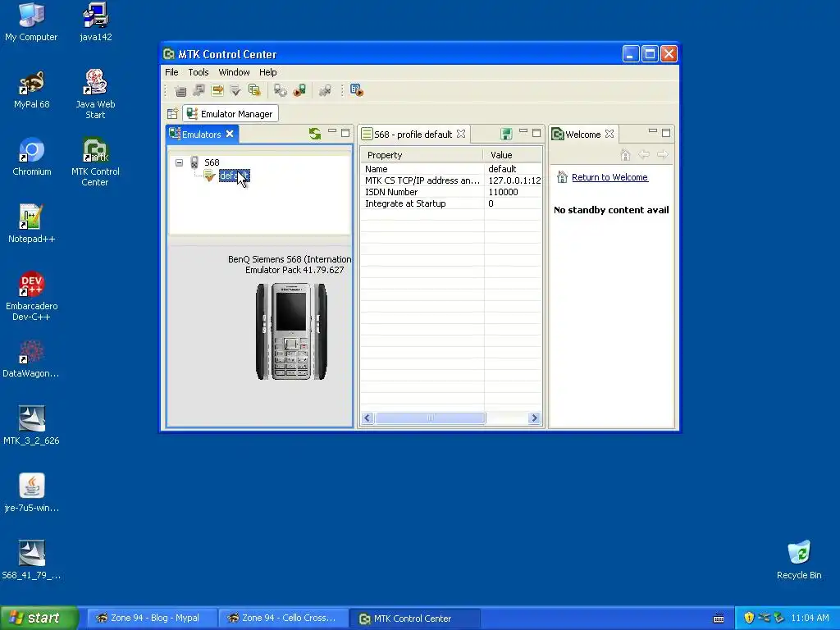Click the save icon in profile panel
The width and height of the screenshot is (840, 630).
point(506,134)
